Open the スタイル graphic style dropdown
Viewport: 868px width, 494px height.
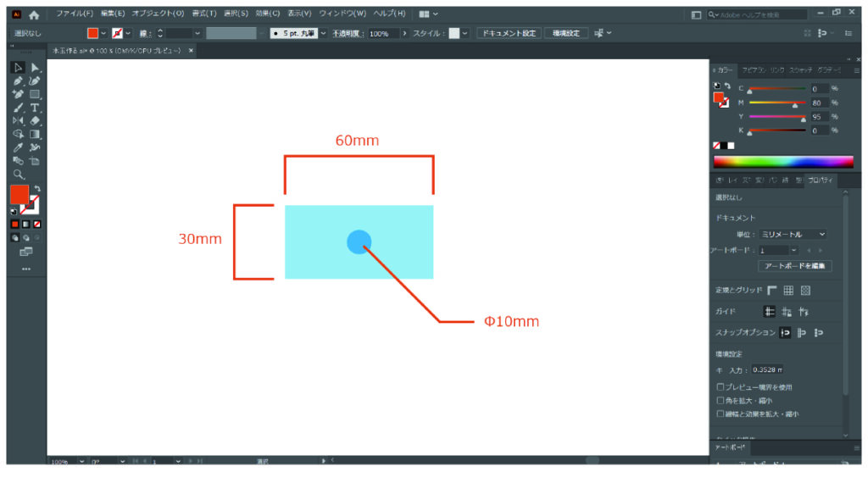(x=465, y=33)
